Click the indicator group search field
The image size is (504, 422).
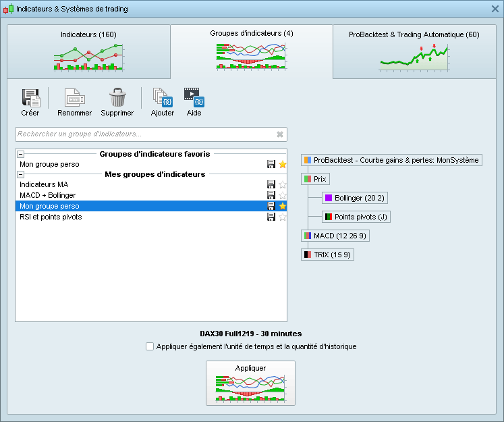tap(144, 134)
